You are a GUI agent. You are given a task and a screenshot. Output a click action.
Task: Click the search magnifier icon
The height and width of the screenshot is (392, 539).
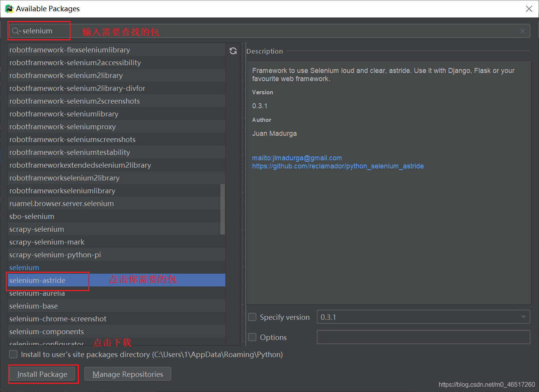pyautogui.click(x=16, y=31)
